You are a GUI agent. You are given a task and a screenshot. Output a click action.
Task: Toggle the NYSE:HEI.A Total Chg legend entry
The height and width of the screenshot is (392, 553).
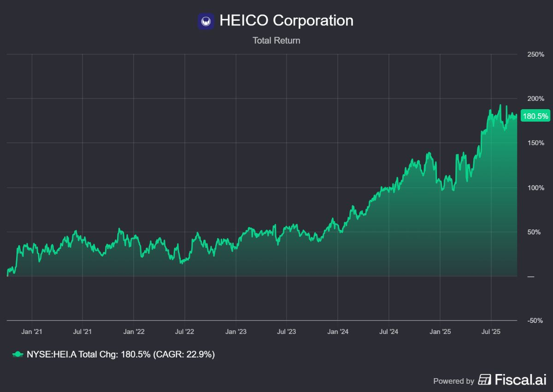pyautogui.click(x=113, y=355)
